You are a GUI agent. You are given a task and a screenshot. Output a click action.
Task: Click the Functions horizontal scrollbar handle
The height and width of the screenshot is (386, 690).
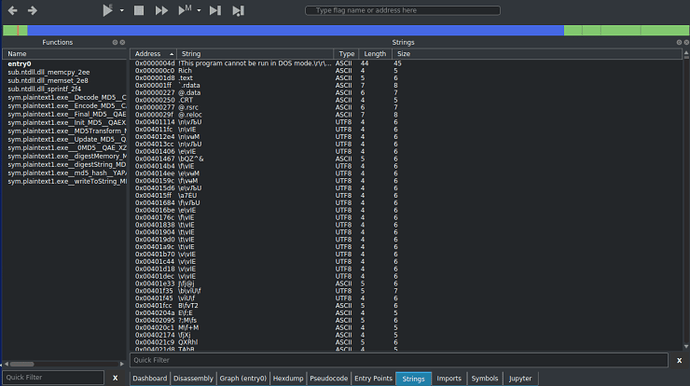click(x=22, y=364)
